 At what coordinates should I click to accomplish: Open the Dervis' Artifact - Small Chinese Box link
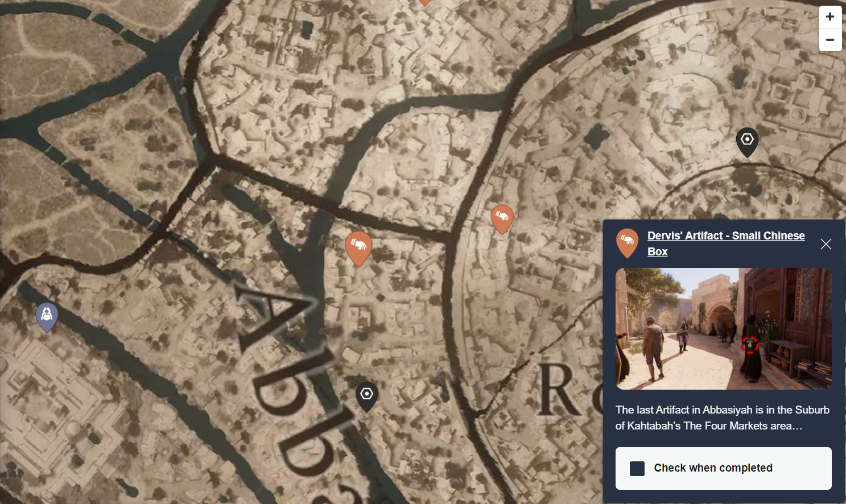(726, 243)
